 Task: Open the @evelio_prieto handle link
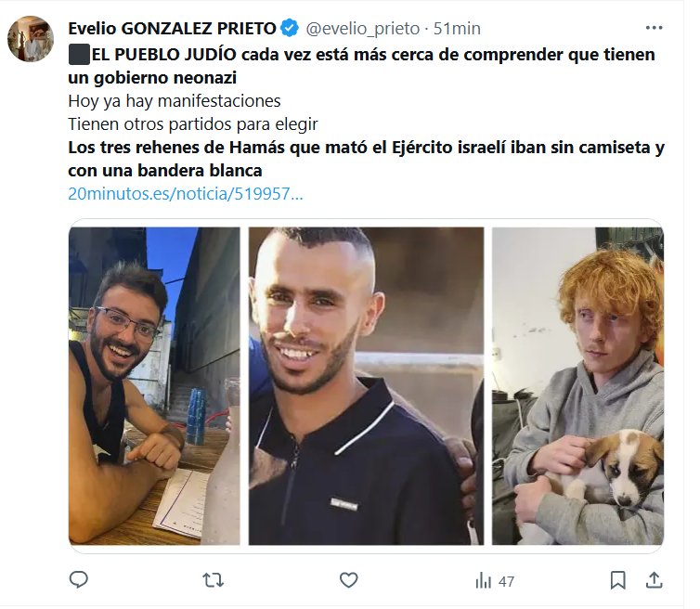click(x=362, y=29)
